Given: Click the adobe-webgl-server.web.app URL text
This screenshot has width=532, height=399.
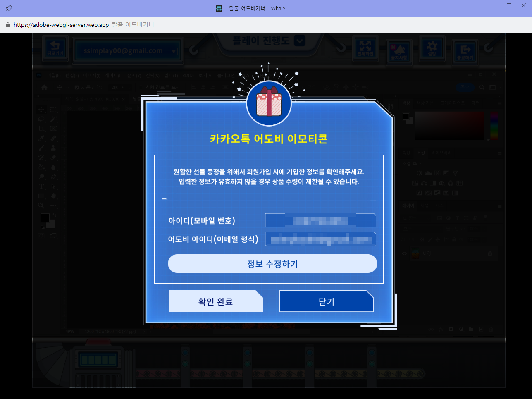Looking at the screenshot, I should coord(61,25).
